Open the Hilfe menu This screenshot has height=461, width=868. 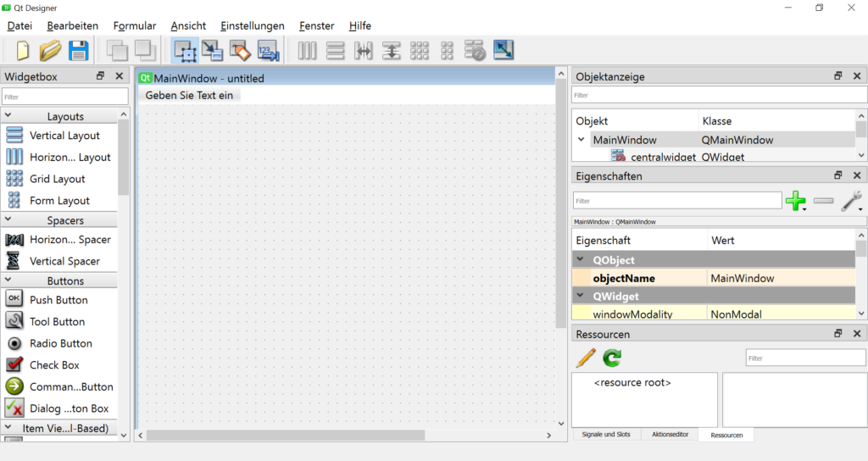[359, 25]
